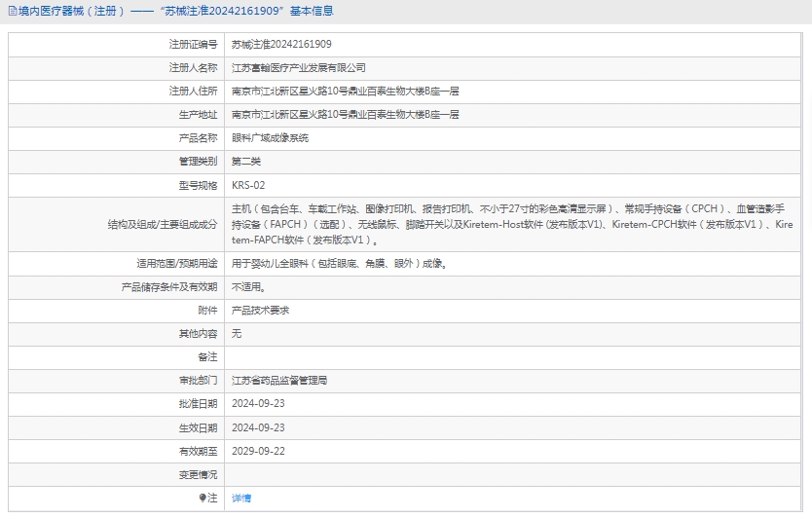Screen dimensions: 812x518
Task: Click the 批准日期 approval date value
Action: coord(258,403)
